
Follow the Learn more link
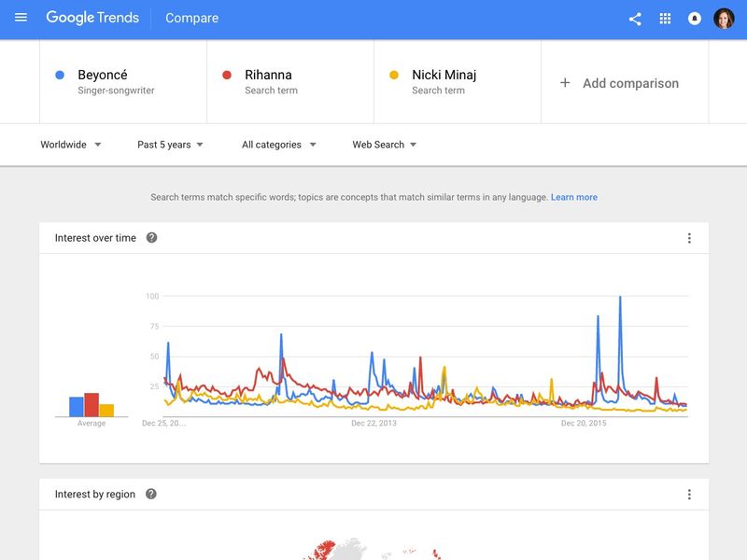click(573, 198)
